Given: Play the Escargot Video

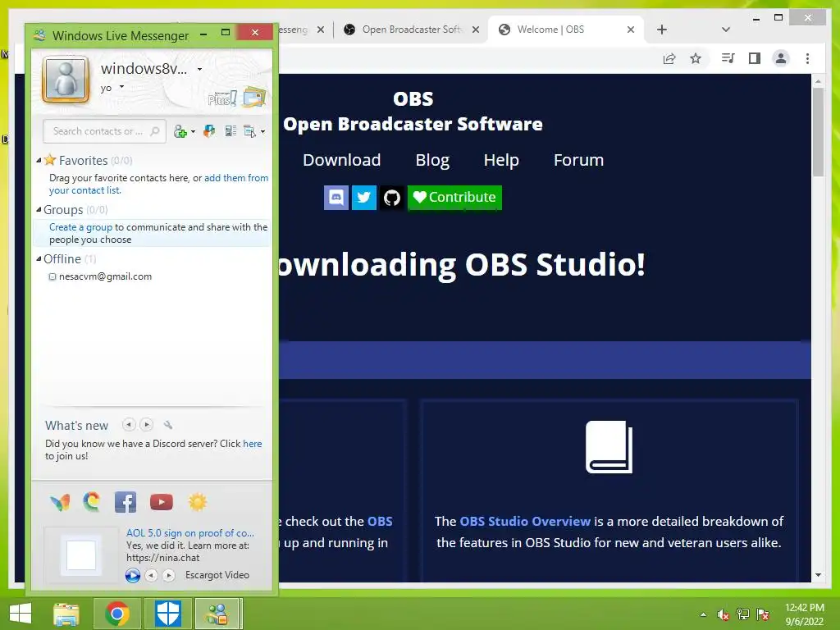Looking at the screenshot, I should (133, 575).
